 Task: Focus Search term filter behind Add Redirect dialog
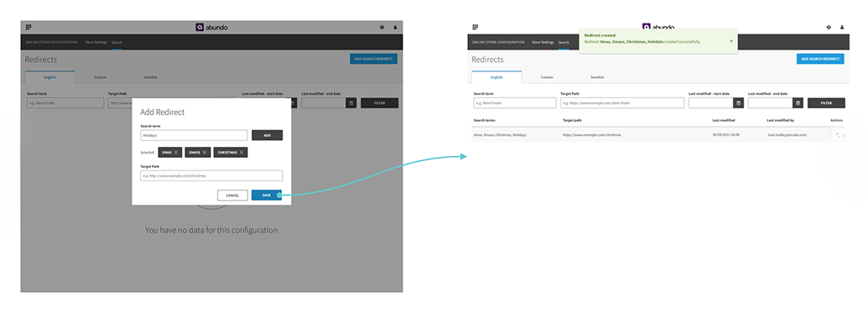click(65, 103)
